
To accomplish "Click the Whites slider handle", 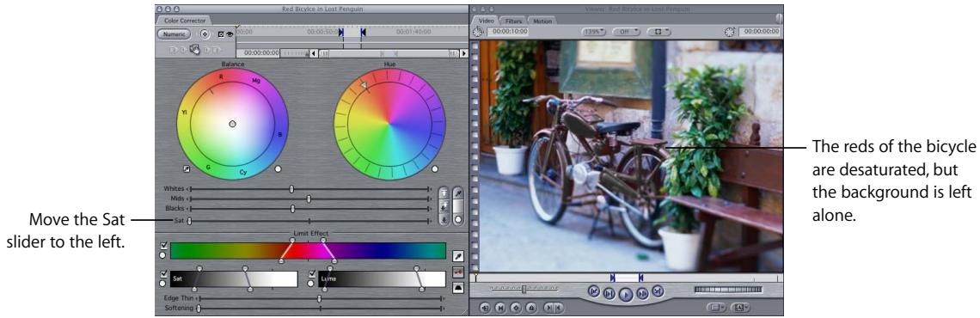I will pyautogui.click(x=292, y=189).
